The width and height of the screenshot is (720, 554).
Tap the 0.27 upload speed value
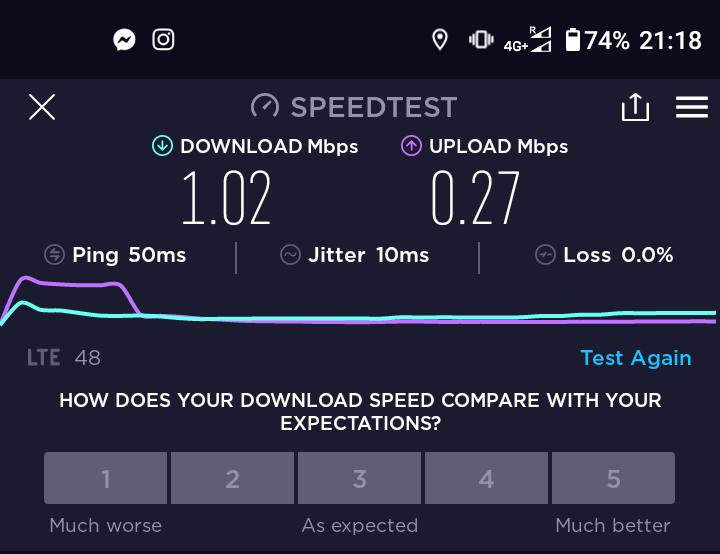(x=476, y=198)
